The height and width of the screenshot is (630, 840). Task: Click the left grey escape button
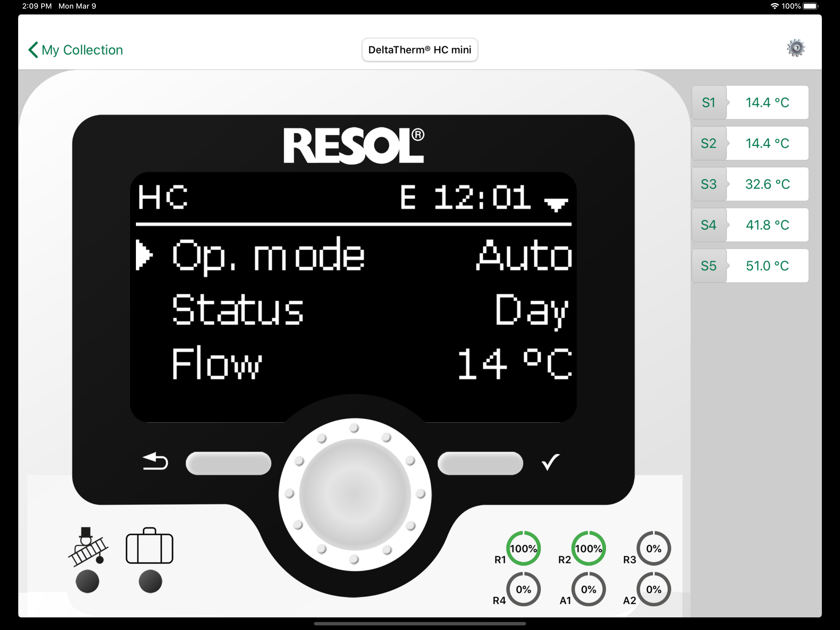coord(229,463)
